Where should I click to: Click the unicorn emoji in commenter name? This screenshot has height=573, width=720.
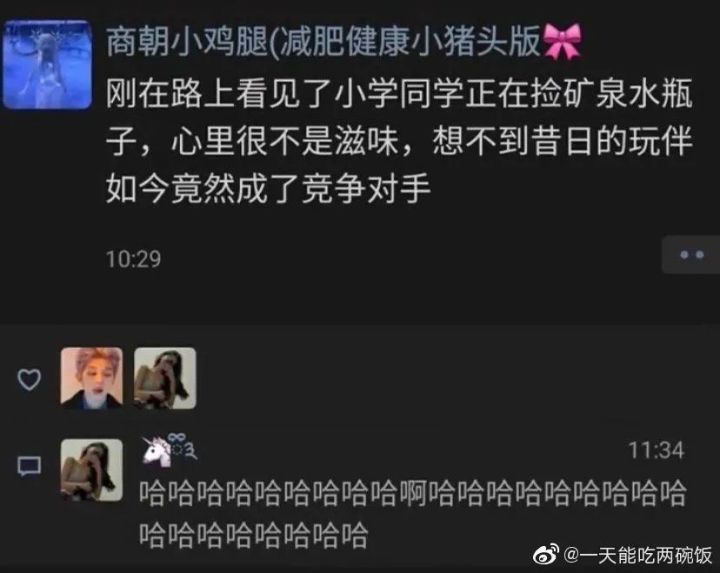[x=155, y=451]
